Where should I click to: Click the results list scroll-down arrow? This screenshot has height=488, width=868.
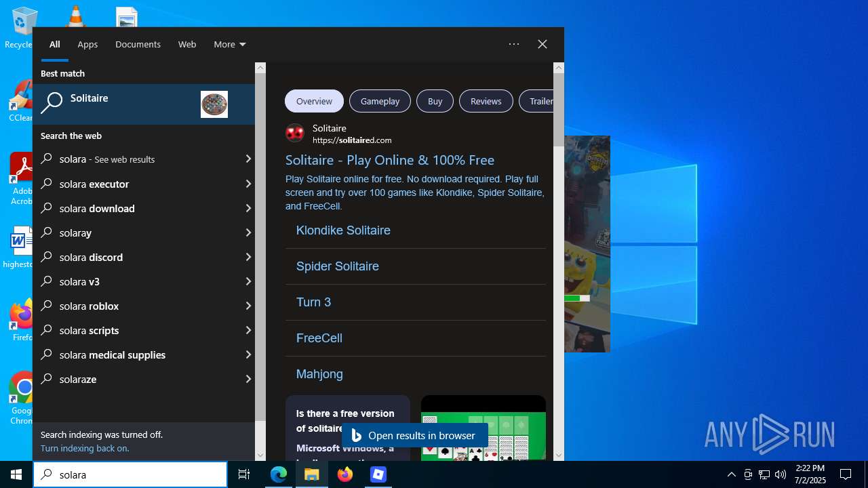click(x=260, y=455)
